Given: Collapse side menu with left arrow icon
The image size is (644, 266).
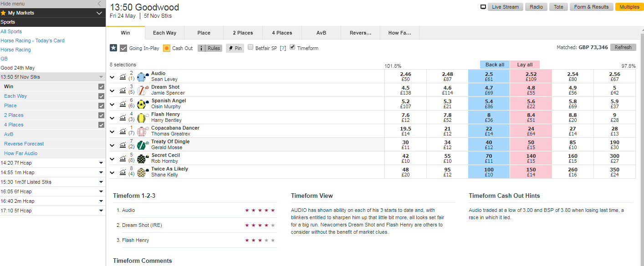Looking at the screenshot, I should coord(99,4).
